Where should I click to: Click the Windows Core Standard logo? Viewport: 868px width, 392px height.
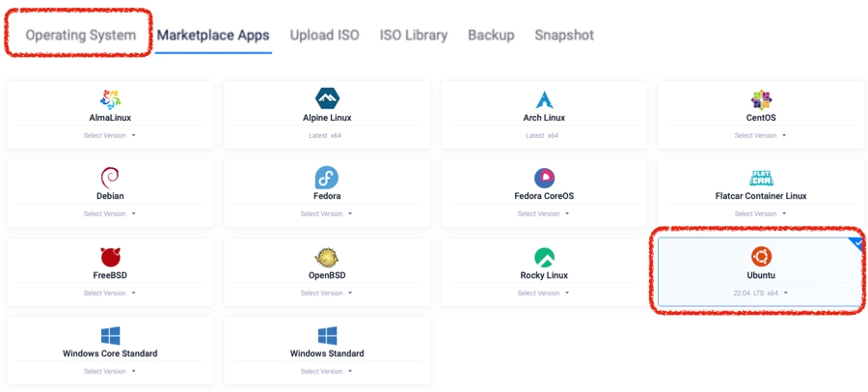(x=110, y=336)
